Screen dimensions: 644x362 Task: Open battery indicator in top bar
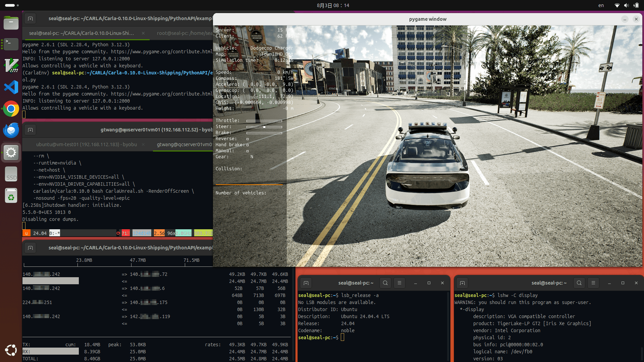[636, 5]
